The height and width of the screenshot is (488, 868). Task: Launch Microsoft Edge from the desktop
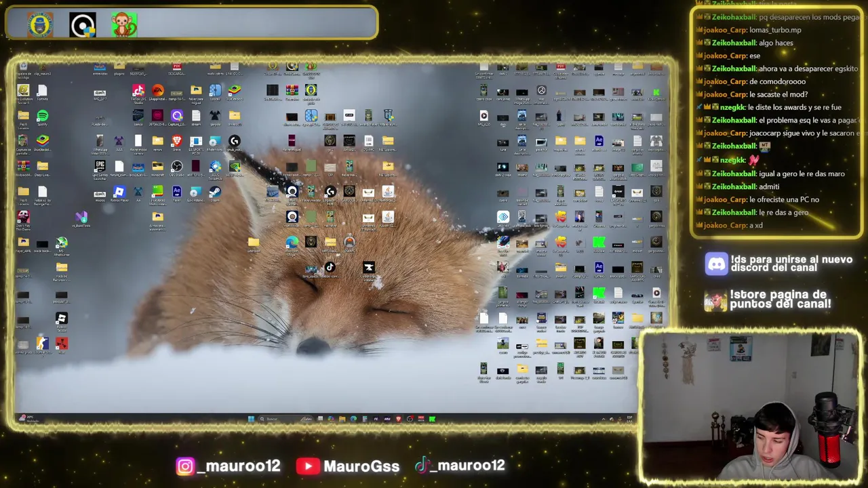292,243
